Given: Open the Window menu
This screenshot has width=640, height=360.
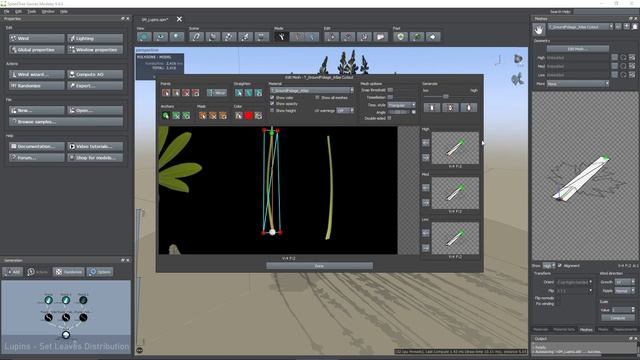Looking at the screenshot, I should 48,11.
